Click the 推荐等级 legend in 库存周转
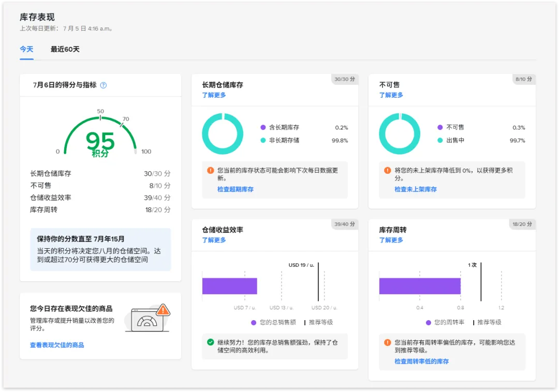Screen dimensions: 559x392 487,323
